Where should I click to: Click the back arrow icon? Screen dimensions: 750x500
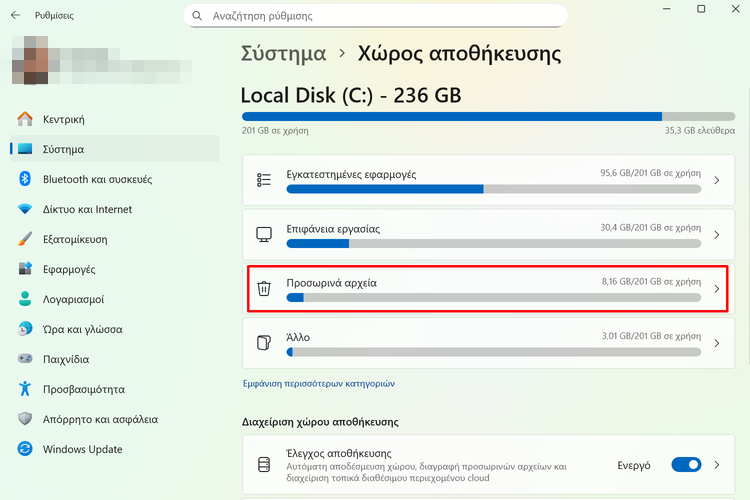click(x=15, y=15)
